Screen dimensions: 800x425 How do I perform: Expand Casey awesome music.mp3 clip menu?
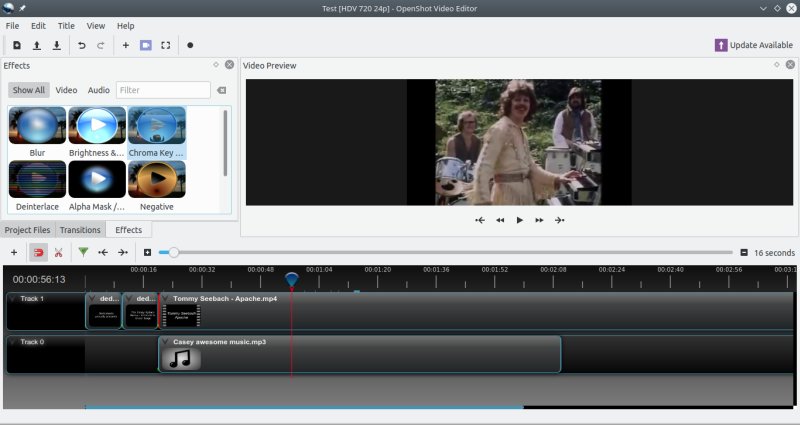pyautogui.click(x=165, y=342)
